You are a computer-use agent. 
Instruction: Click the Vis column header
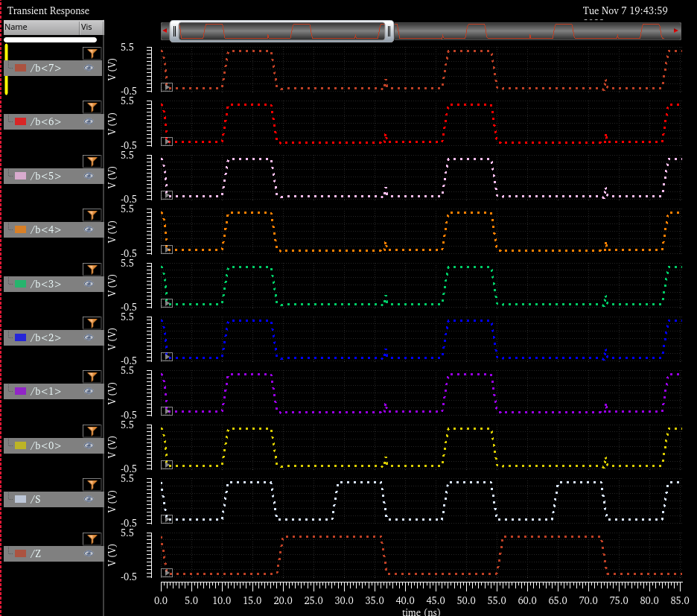(x=86, y=27)
